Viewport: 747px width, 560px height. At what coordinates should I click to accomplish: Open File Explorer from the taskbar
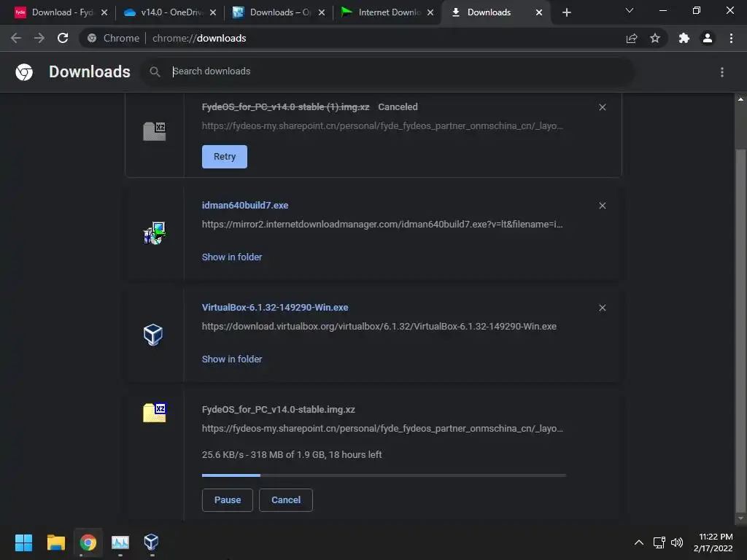coord(55,542)
